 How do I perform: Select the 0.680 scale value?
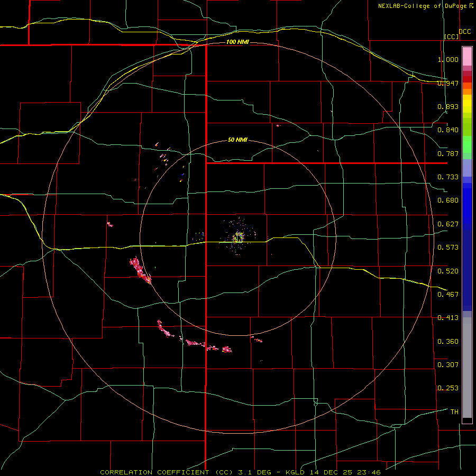[448, 200]
